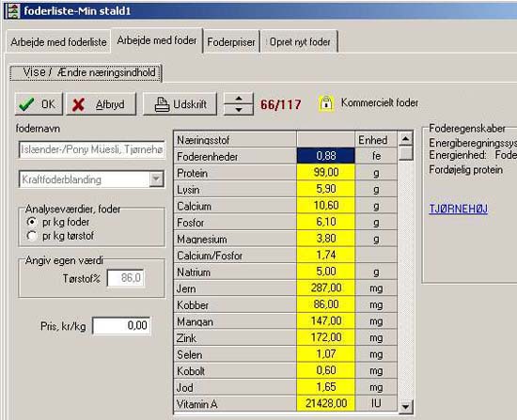Open the Opret nyt foder tab
This screenshot has width=517, height=420.
click(x=299, y=42)
